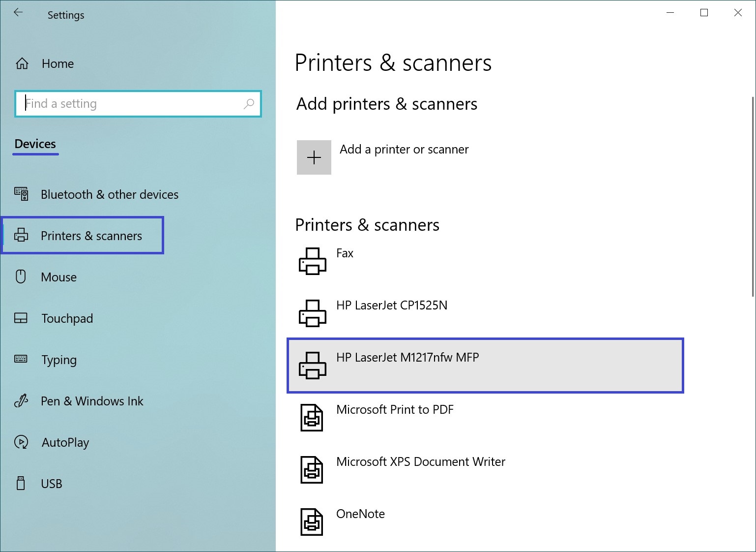Minimize the Settings window
756x552 pixels.
pyautogui.click(x=670, y=13)
